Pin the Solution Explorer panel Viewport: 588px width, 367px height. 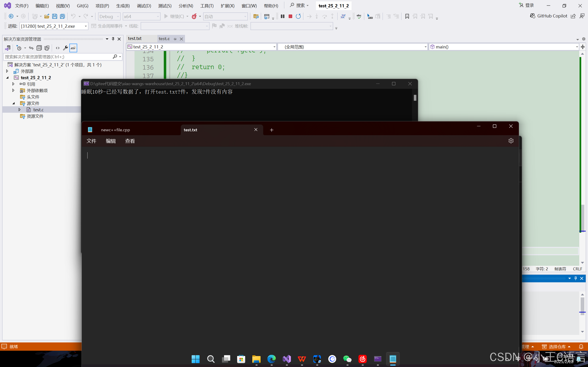pyautogui.click(x=113, y=39)
